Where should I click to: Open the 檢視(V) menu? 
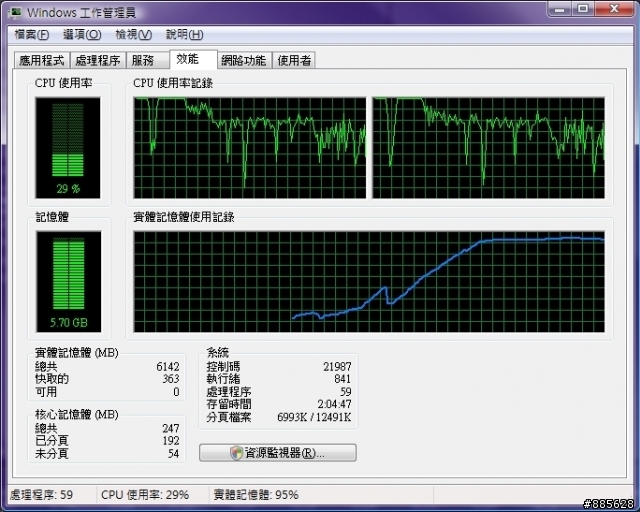[x=133, y=35]
